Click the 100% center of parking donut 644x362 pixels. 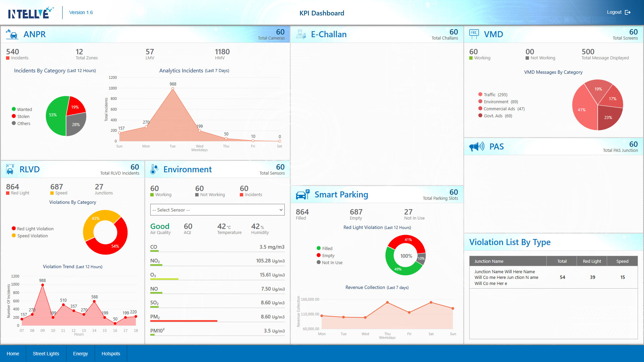tap(406, 256)
